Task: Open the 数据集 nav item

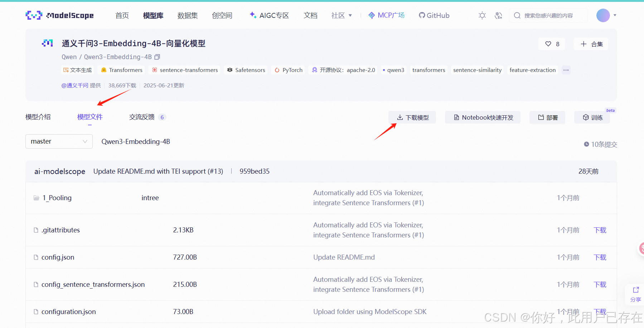Action: click(x=188, y=15)
